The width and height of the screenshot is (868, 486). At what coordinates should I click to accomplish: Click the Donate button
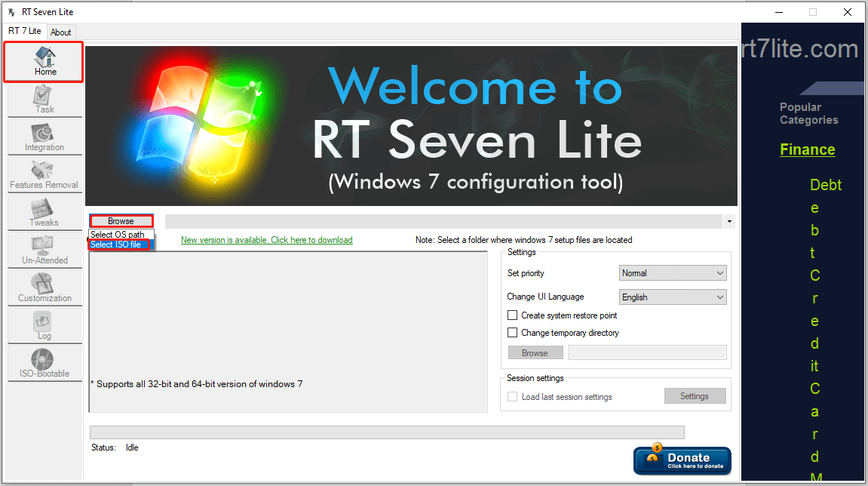click(x=682, y=461)
